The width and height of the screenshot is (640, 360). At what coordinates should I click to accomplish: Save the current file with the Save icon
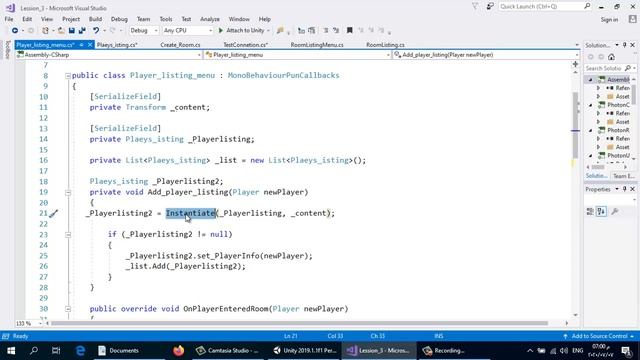[72, 31]
